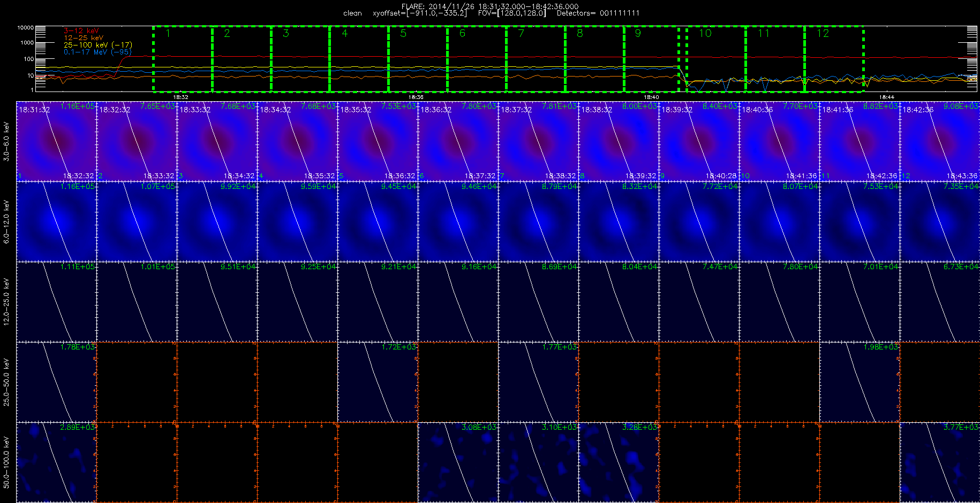Open the 12-25 keV image with peak 8.69E+04

[538, 302]
